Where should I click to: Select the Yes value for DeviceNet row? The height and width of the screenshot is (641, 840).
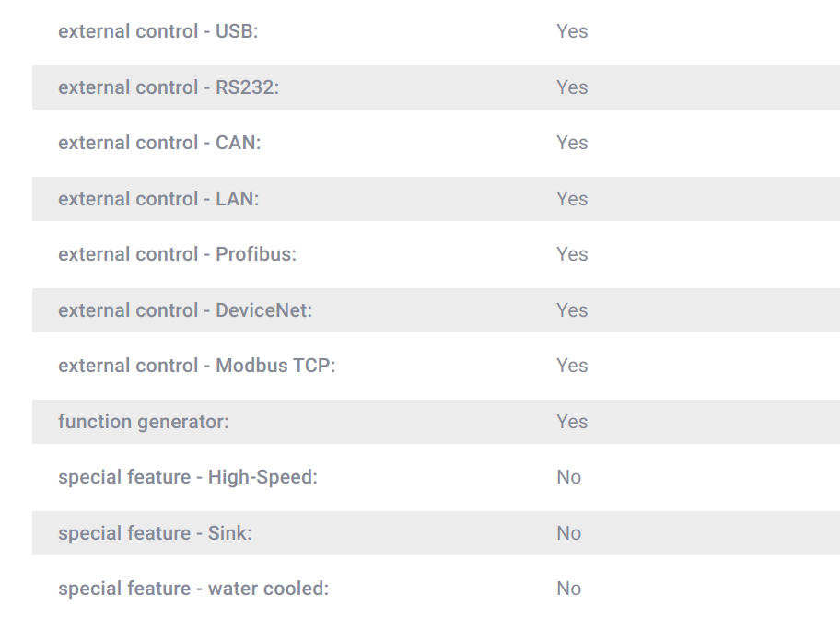(572, 310)
